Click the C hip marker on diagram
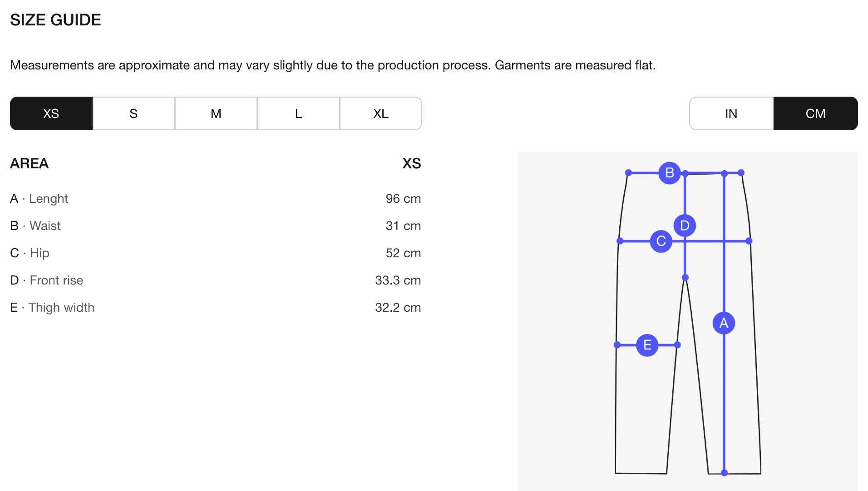The image size is (868, 491). pyautogui.click(x=661, y=241)
